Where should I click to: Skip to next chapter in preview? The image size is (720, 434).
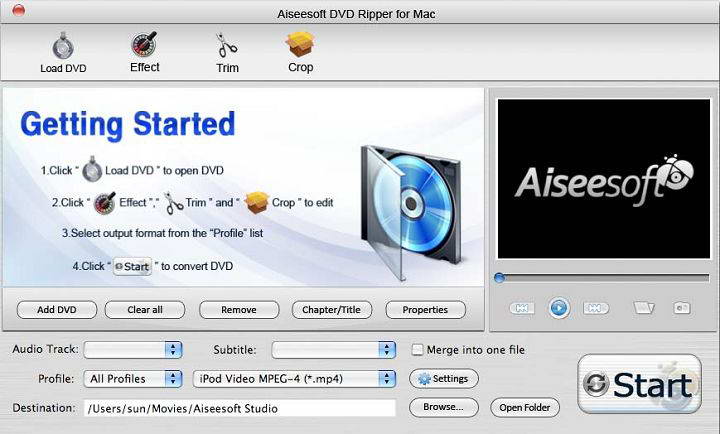pos(596,308)
